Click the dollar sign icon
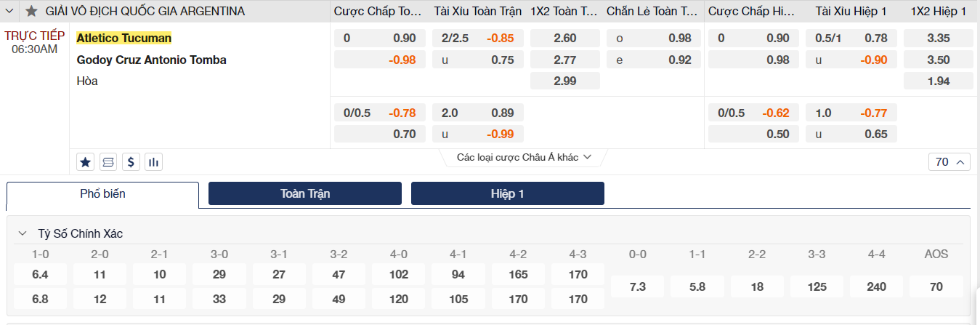 click(131, 161)
